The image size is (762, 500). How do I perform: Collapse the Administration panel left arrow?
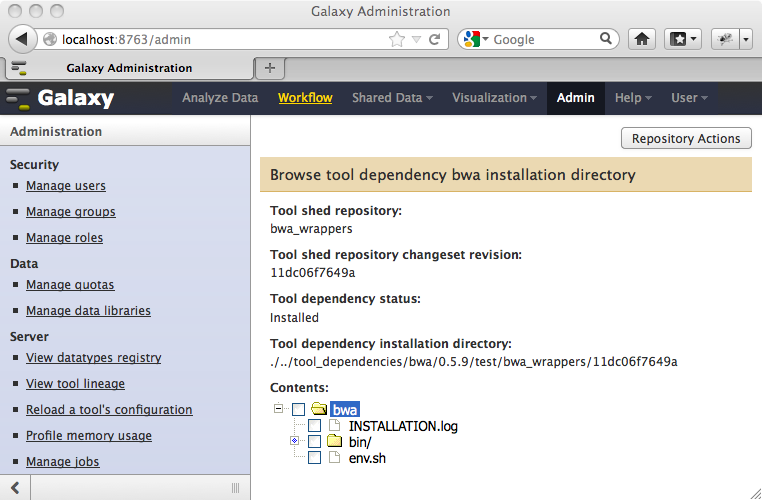click(15, 487)
